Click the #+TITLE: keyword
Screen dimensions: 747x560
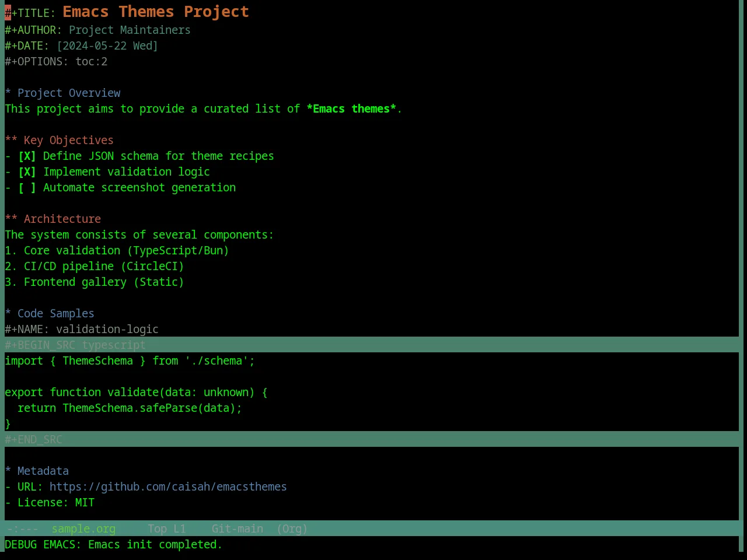[x=30, y=13]
